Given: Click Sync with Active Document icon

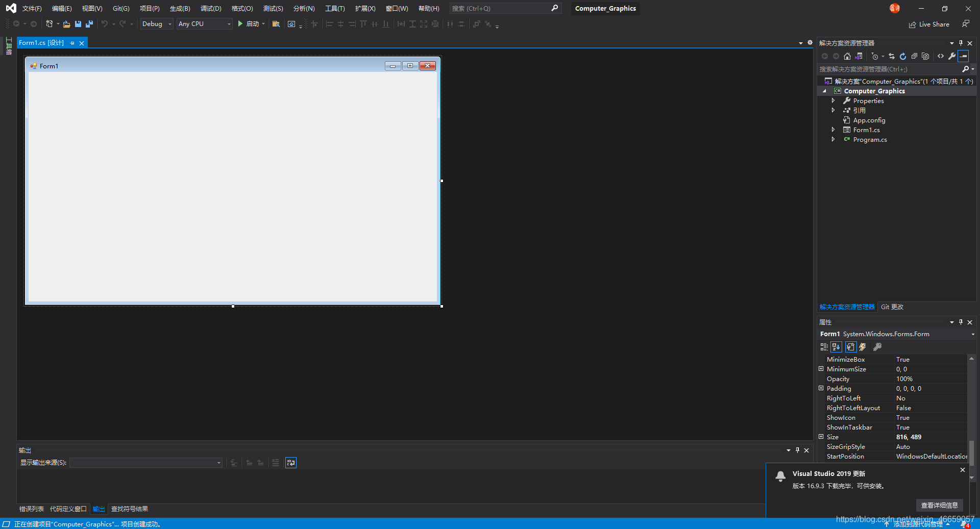Looking at the screenshot, I should point(892,56).
